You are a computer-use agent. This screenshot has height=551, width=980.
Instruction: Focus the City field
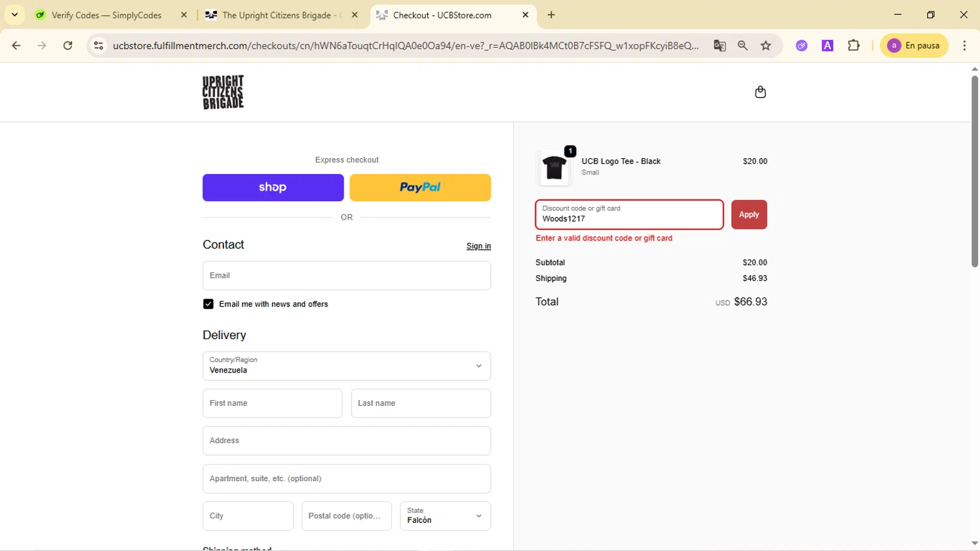(x=248, y=516)
